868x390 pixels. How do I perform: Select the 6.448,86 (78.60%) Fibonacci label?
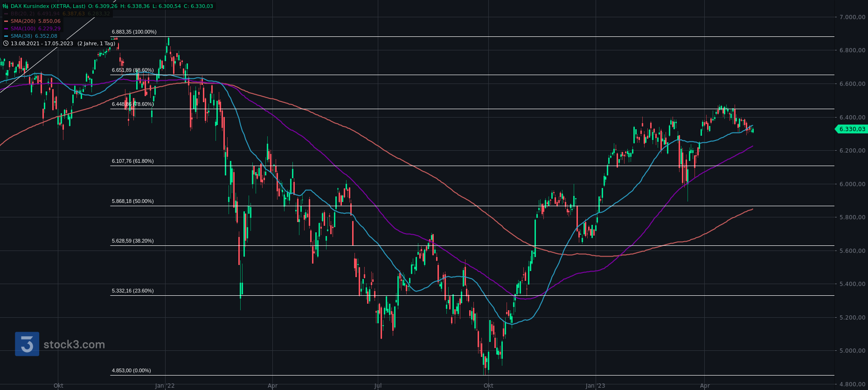133,104
